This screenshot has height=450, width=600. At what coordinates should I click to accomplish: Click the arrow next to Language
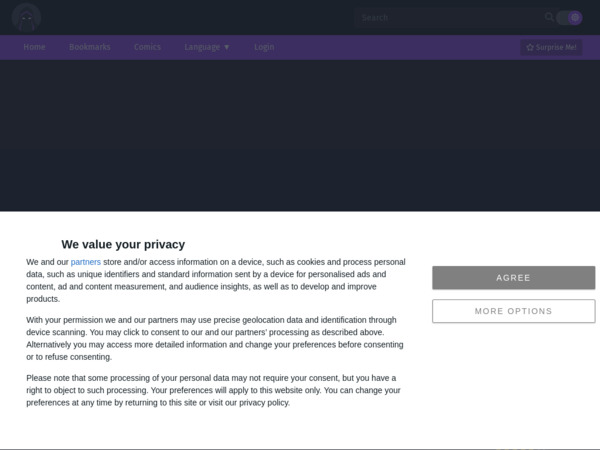tap(227, 47)
